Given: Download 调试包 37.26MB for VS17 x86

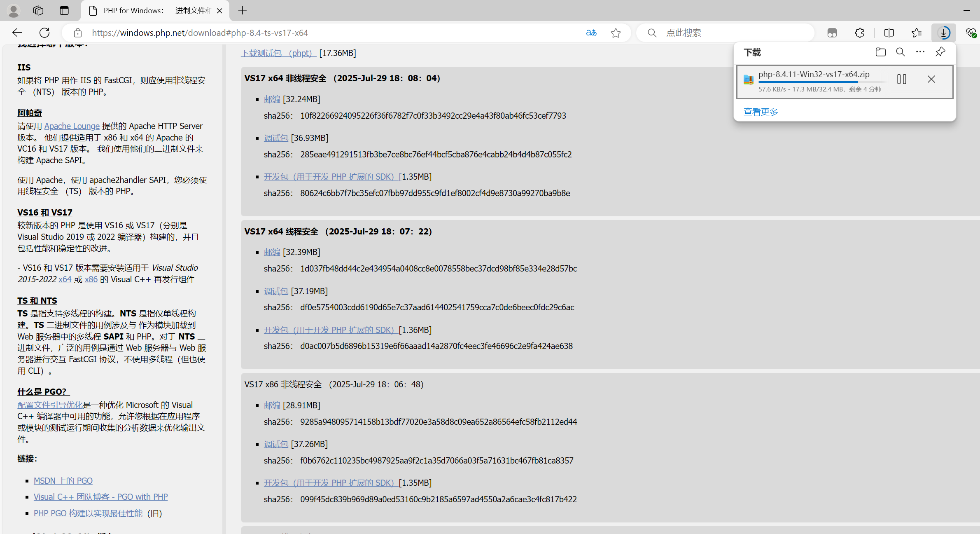Looking at the screenshot, I should [276, 444].
